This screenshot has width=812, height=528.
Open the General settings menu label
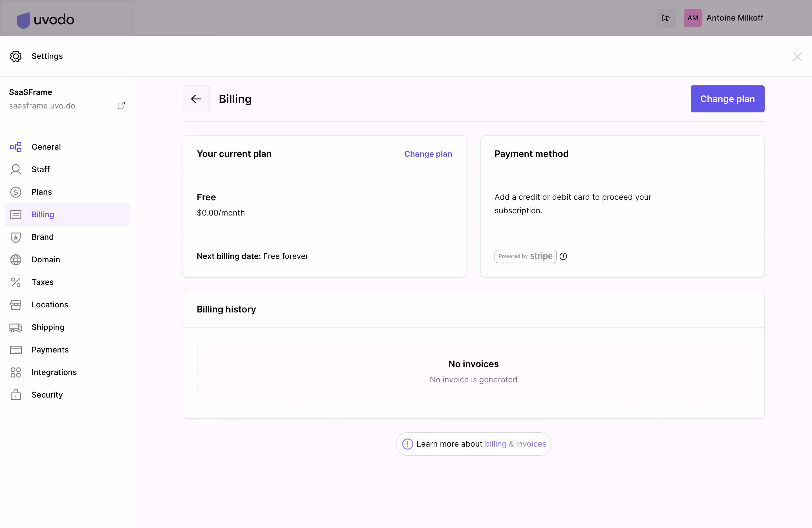pyautogui.click(x=46, y=147)
